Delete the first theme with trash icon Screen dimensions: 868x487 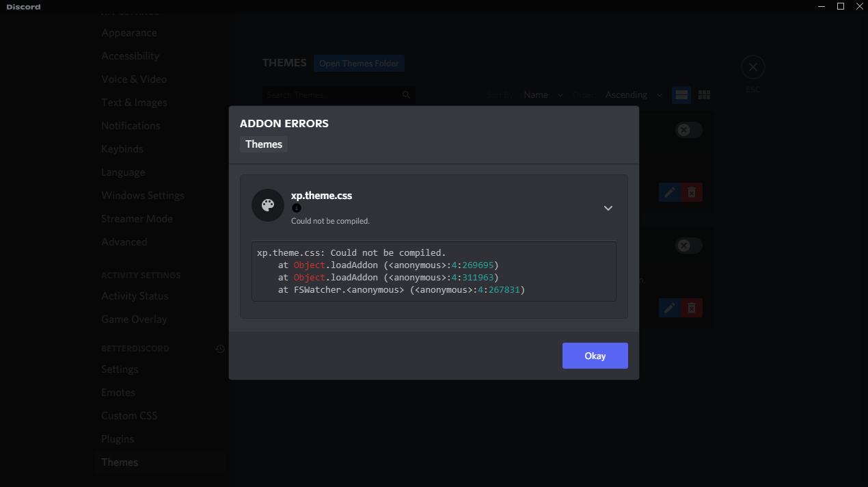point(692,193)
